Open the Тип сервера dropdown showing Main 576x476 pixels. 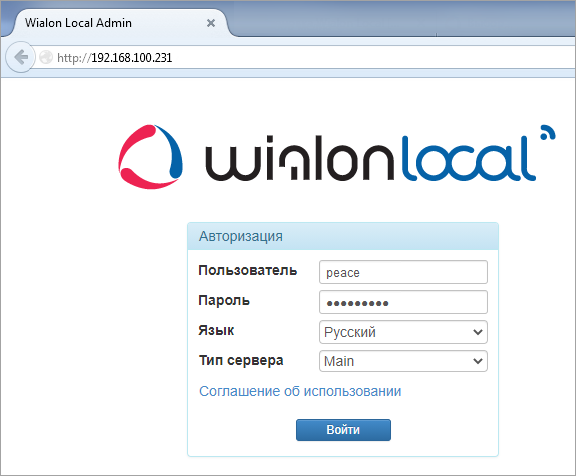coord(403,361)
